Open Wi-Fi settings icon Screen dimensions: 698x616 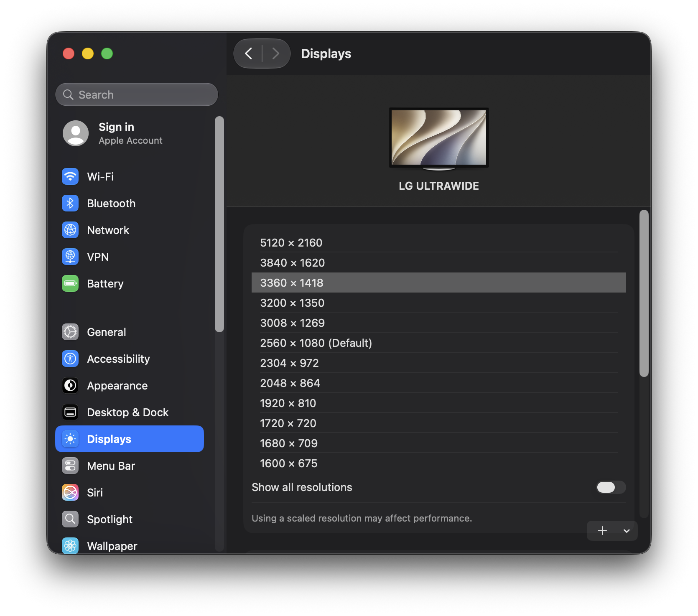tap(70, 176)
